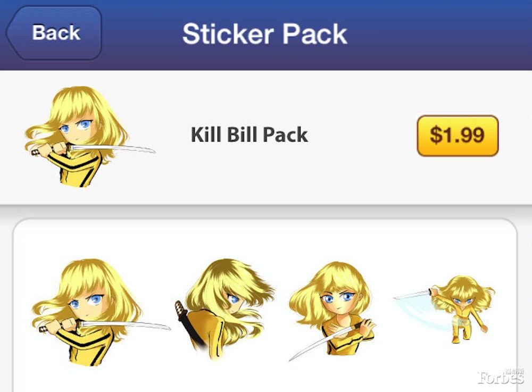This screenshot has width=532, height=392.
Task: Click empty area below the sticker grid row
Action: tap(264, 379)
